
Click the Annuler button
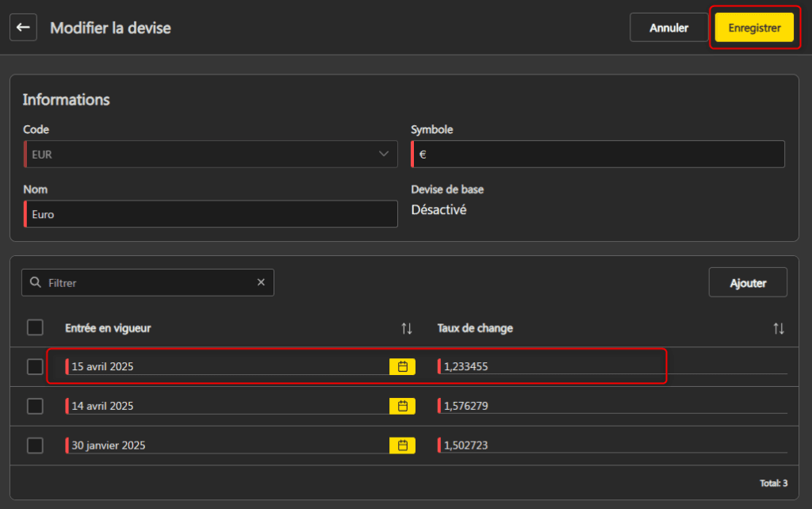click(668, 28)
